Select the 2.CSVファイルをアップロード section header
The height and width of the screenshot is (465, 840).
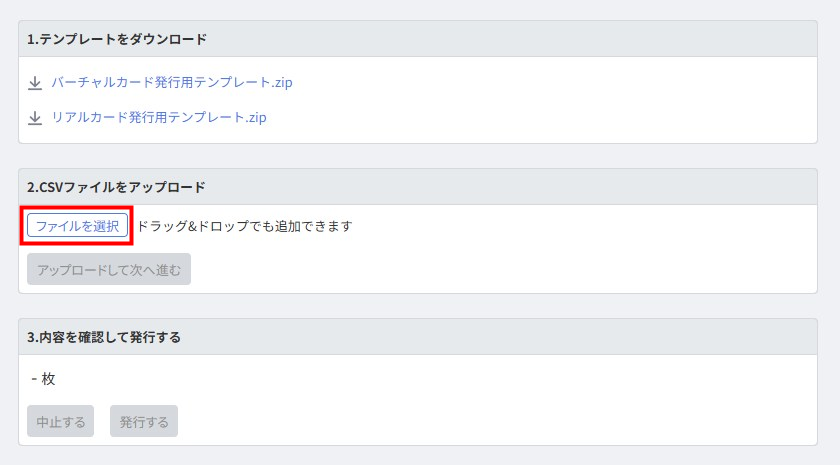[116, 187]
